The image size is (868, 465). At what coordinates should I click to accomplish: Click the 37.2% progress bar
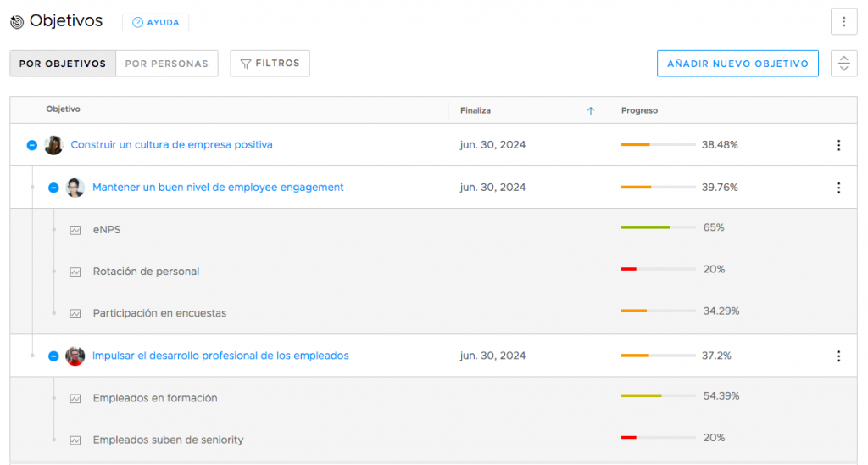658,356
